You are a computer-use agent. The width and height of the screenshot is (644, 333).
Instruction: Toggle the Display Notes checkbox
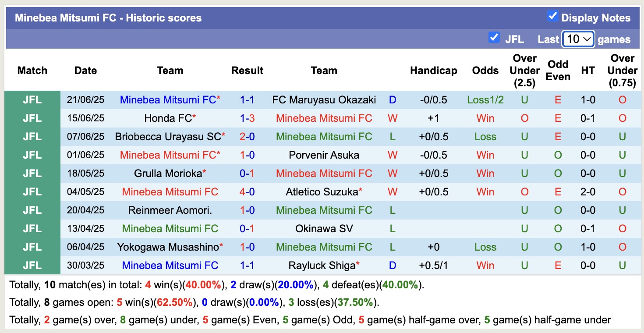552,17
